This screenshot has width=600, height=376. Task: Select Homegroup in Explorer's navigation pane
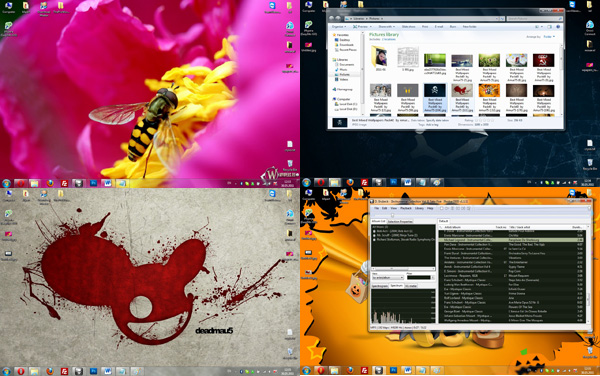point(344,90)
